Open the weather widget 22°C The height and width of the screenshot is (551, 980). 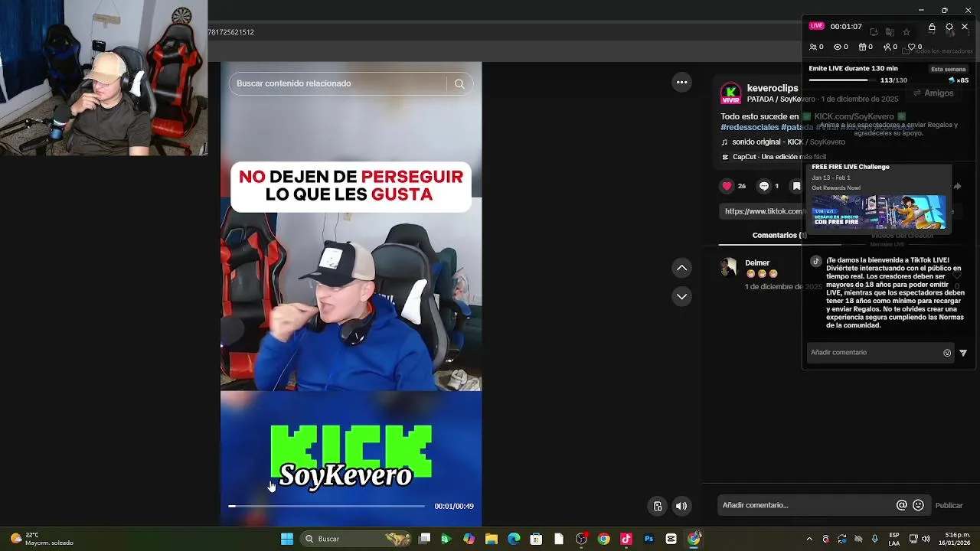[42, 539]
